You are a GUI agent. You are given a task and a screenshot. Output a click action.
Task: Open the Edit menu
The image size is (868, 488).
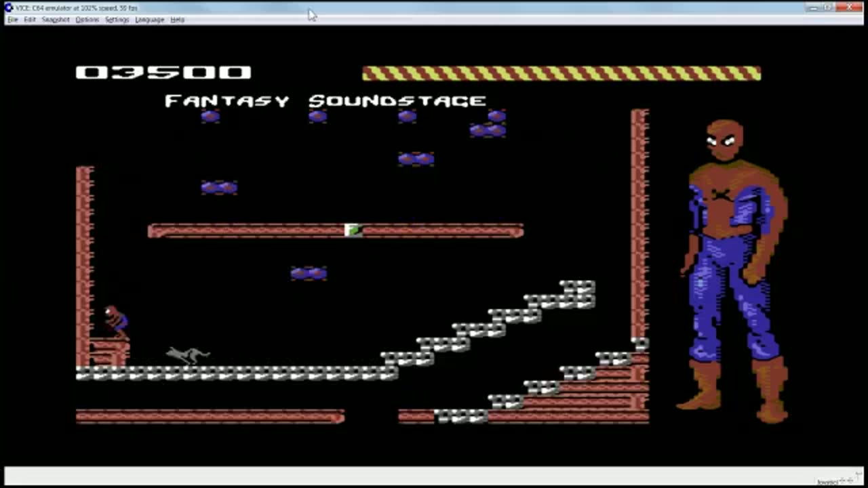point(30,20)
